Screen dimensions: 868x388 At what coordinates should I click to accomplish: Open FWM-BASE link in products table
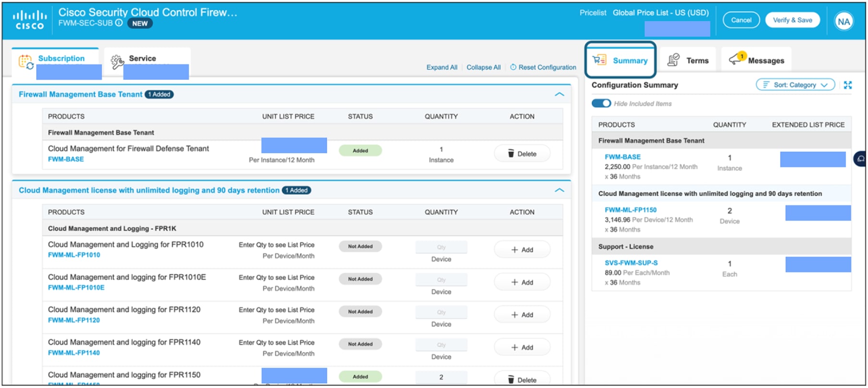pyautogui.click(x=66, y=160)
